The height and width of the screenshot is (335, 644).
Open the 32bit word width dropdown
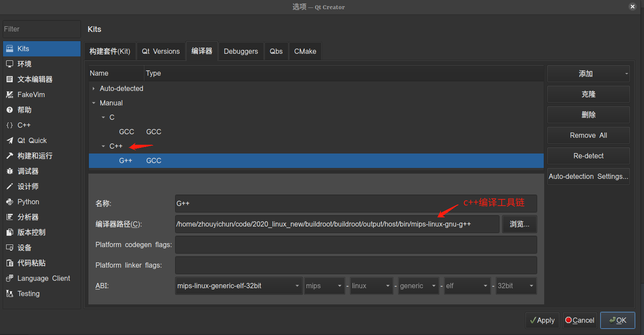[516, 286]
